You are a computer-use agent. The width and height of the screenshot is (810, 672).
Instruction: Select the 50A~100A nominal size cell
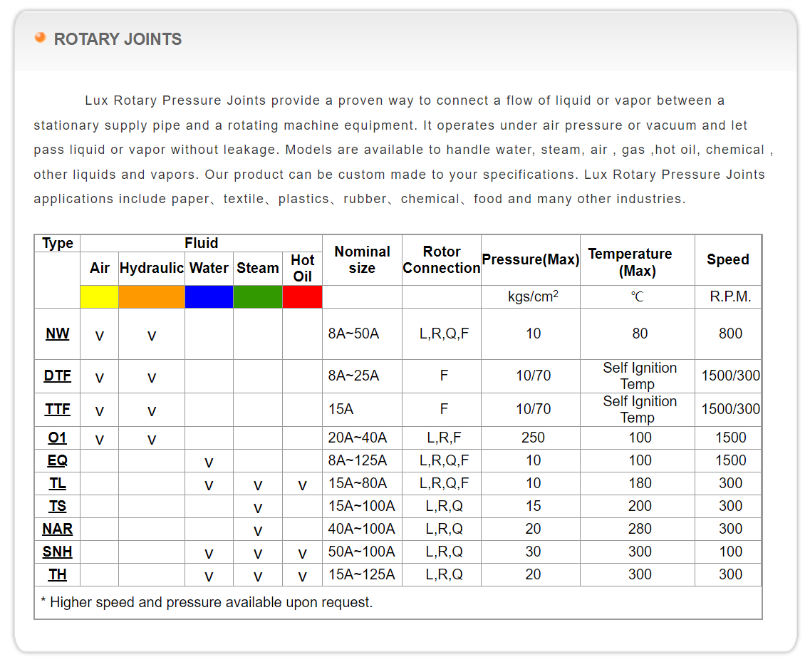(x=362, y=552)
